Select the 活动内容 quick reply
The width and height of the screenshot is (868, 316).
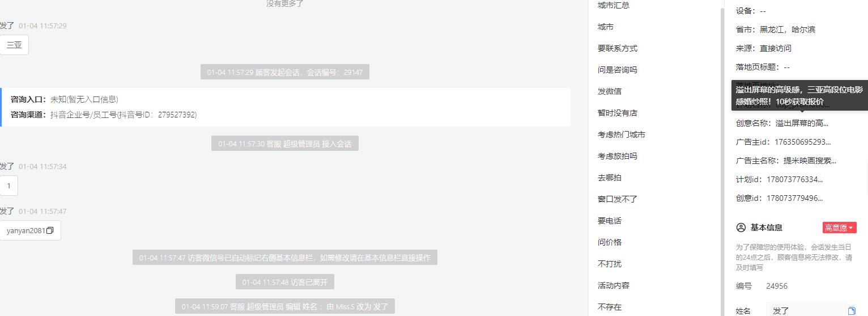point(614,285)
